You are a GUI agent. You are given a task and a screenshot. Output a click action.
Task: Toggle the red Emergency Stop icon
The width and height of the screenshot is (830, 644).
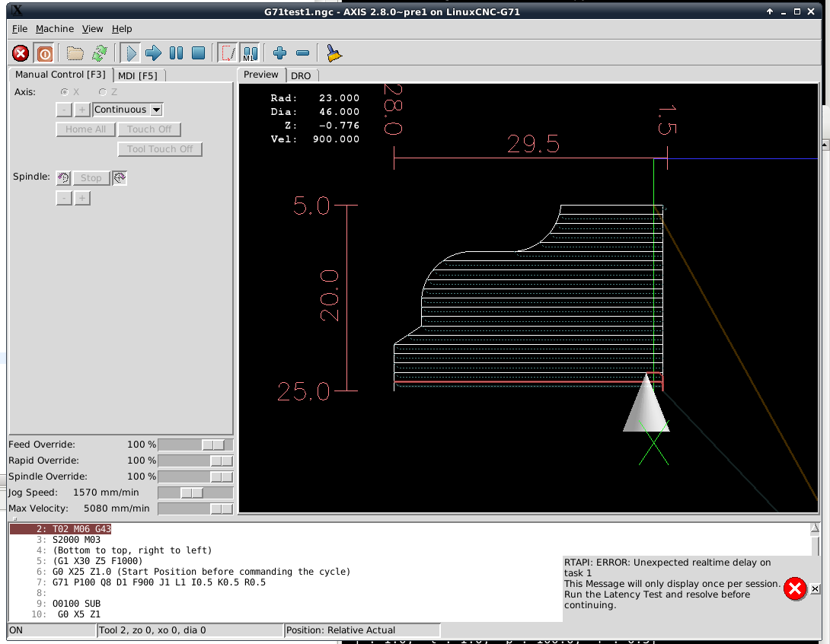pyautogui.click(x=21, y=53)
